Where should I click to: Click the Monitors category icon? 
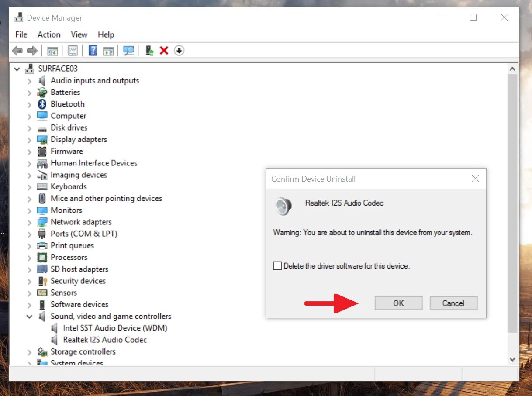click(42, 210)
